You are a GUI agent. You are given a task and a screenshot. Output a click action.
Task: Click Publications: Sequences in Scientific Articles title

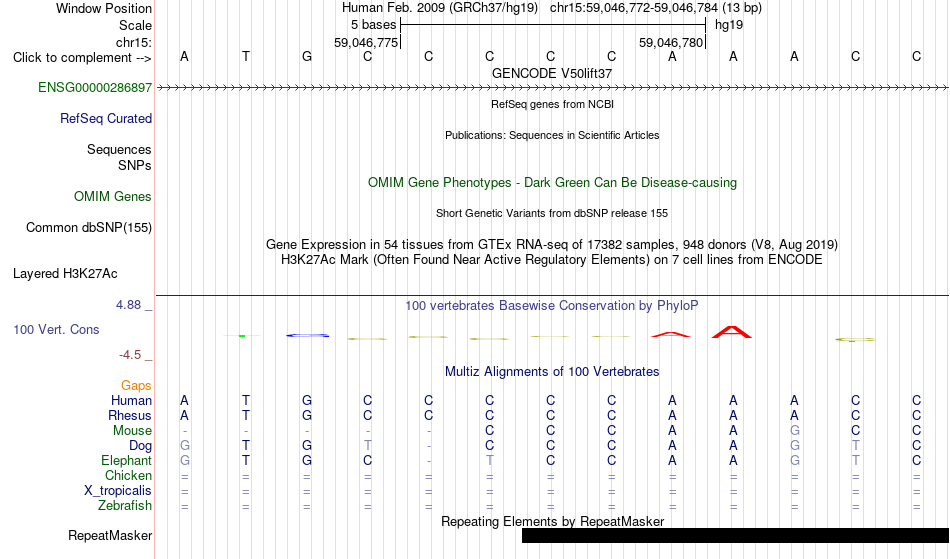pyautogui.click(x=552, y=135)
